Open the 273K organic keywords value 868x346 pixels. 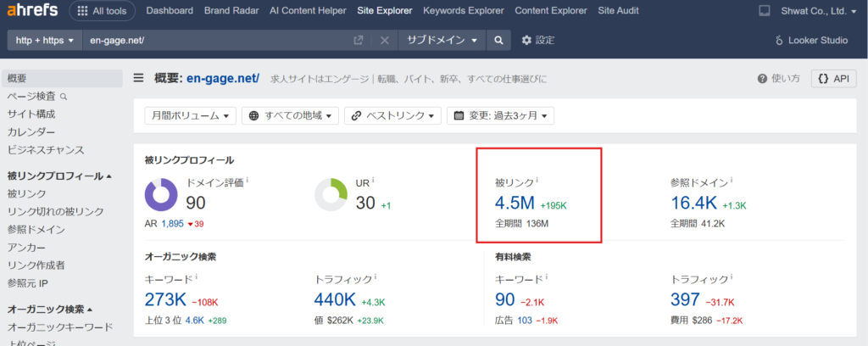165,299
